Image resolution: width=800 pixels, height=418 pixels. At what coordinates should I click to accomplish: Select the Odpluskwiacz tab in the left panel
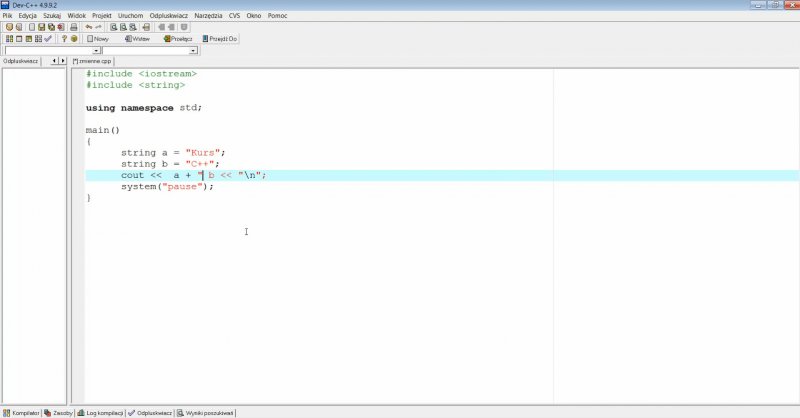coord(21,61)
